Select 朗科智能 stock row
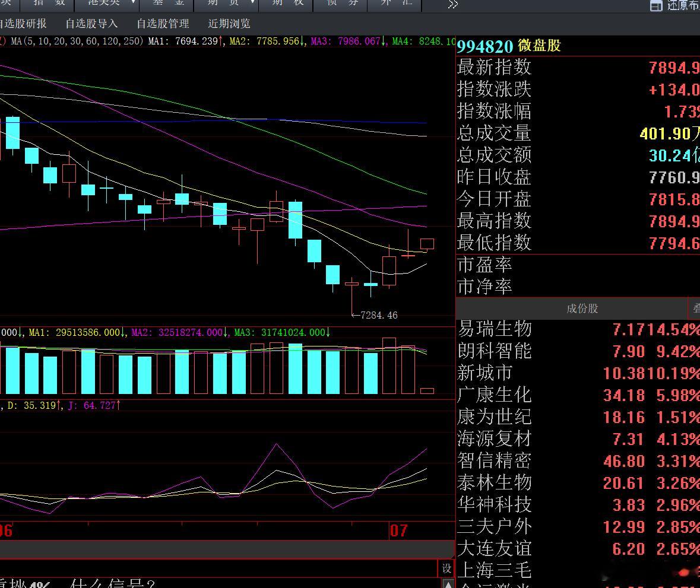 [578, 351]
